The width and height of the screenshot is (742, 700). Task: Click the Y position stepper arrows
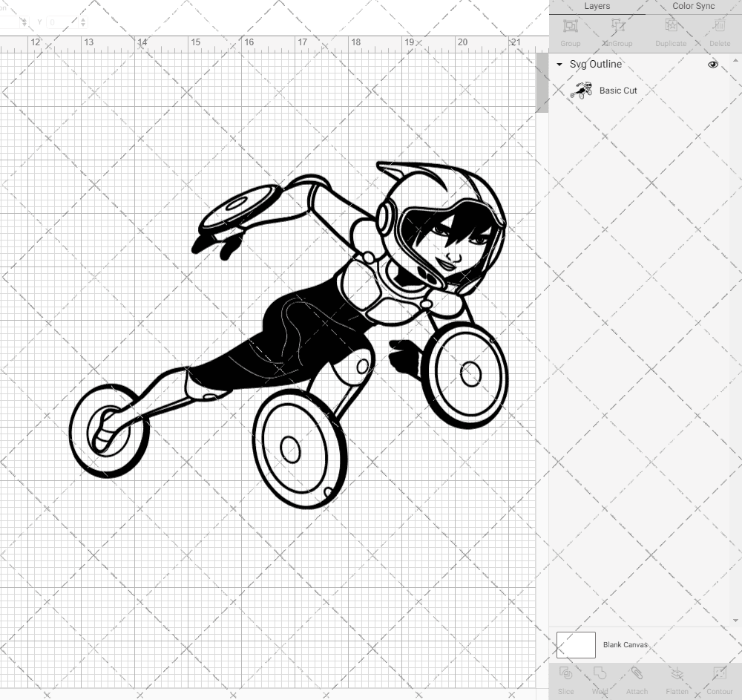(x=83, y=22)
